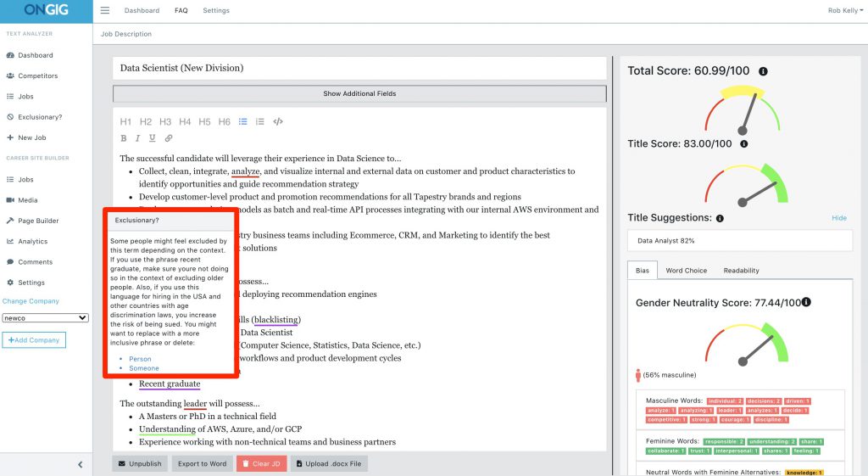
Task: Click Total Score info icon
Action: coord(763,71)
